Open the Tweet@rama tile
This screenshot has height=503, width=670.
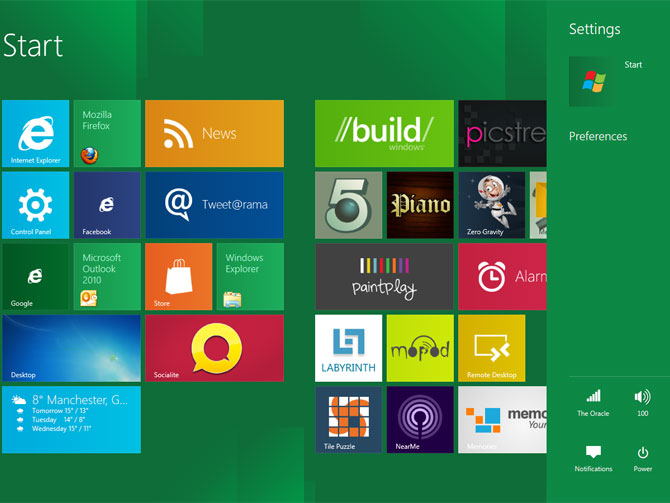(214, 205)
